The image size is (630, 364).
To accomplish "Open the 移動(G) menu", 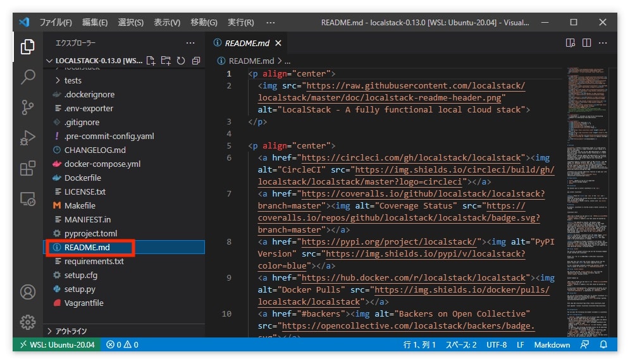I will point(204,23).
